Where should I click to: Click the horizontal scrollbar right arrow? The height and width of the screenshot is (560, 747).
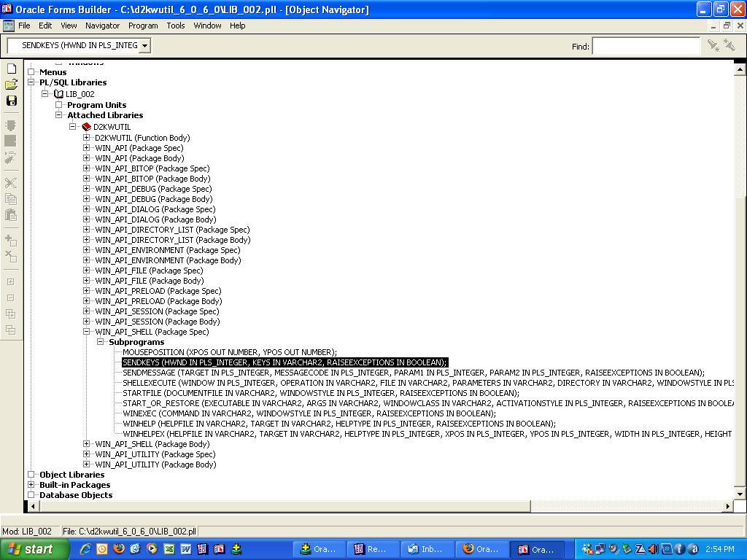click(727, 506)
